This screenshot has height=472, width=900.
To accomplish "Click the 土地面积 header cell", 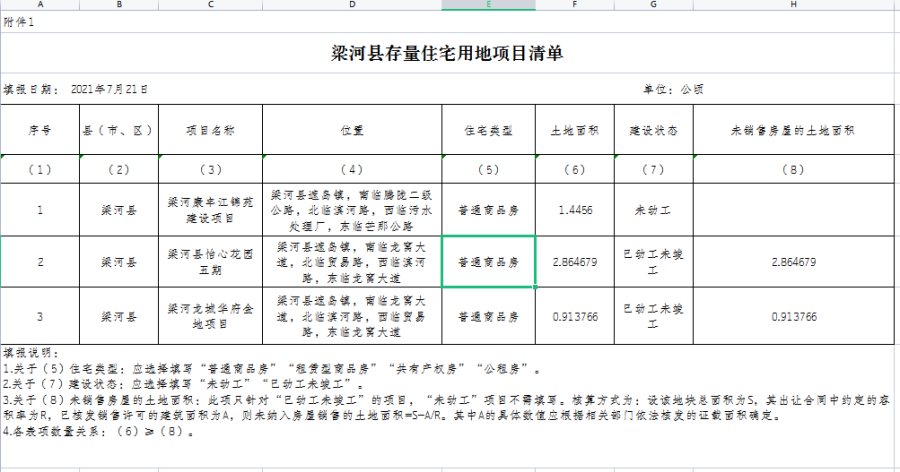I will click(575, 130).
